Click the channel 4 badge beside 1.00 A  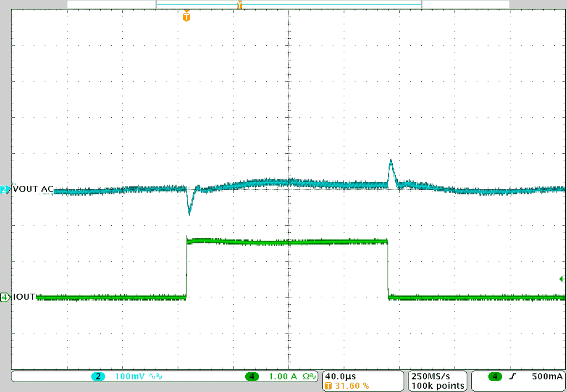tap(252, 376)
